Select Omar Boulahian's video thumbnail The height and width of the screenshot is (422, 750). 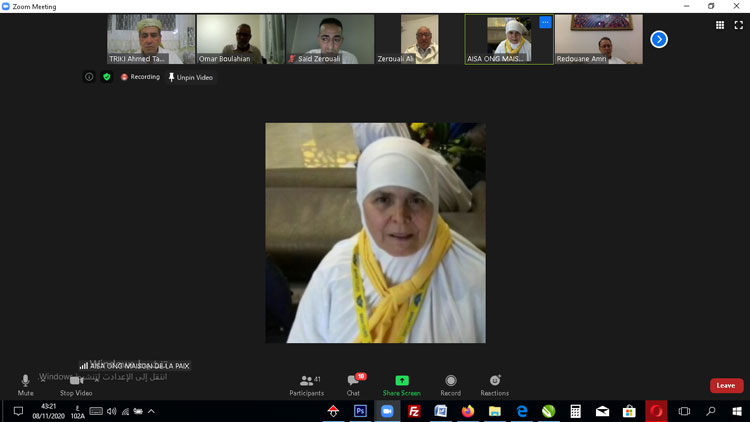(240, 39)
